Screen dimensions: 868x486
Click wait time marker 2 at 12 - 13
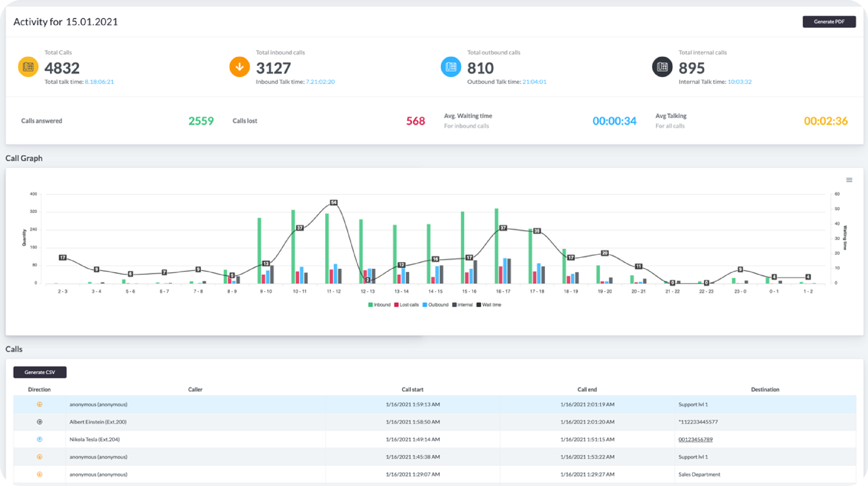coord(368,280)
